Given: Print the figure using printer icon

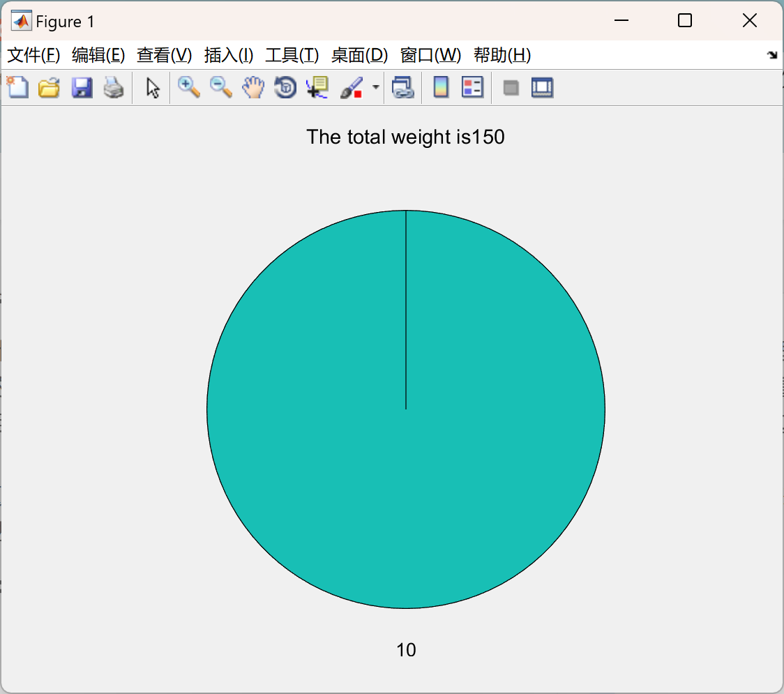Looking at the screenshot, I should point(114,87).
